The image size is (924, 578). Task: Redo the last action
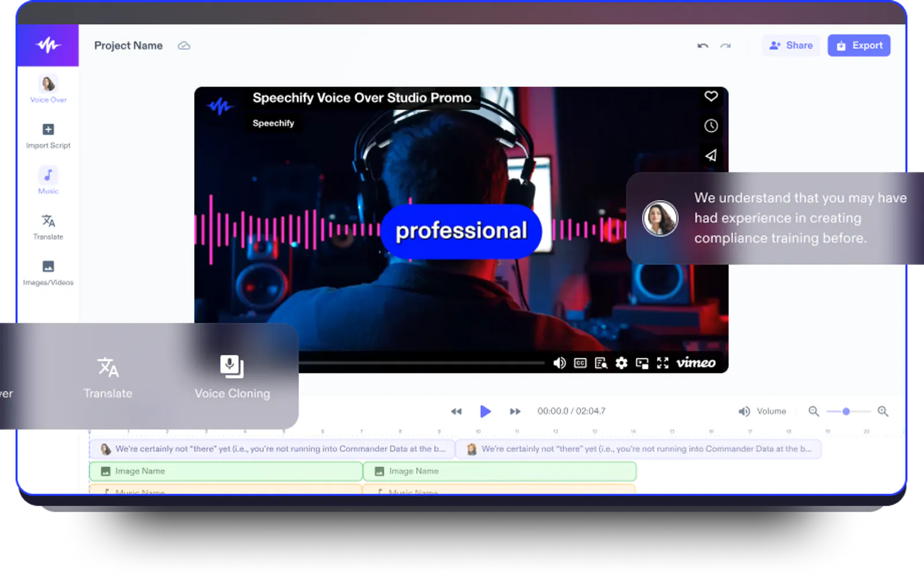725,46
